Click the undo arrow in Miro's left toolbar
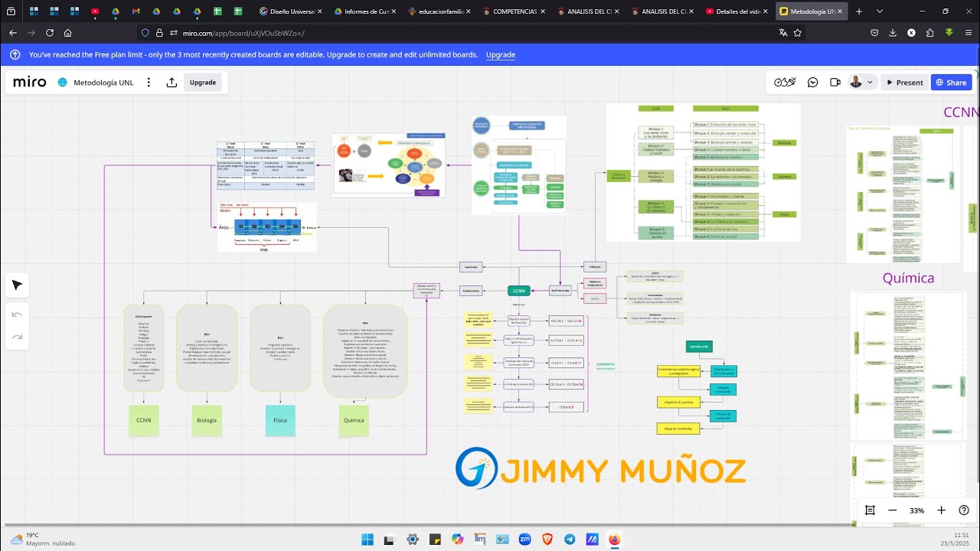The width and height of the screenshot is (980, 551). click(17, 315)
